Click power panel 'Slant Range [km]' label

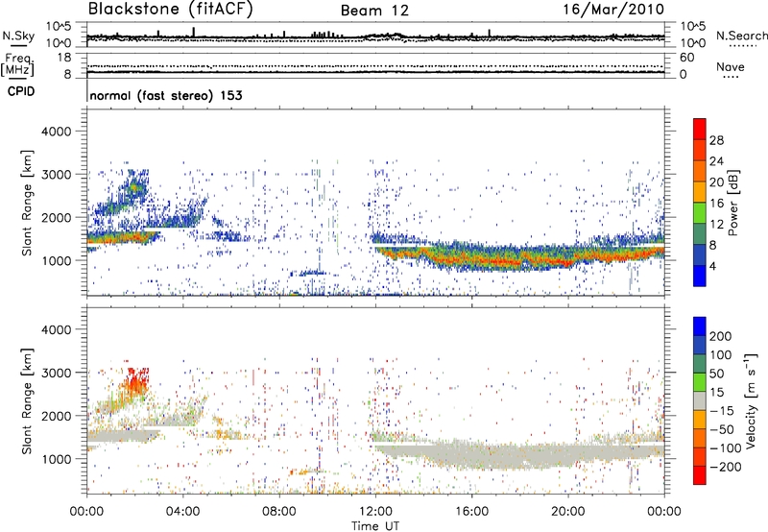27,203
